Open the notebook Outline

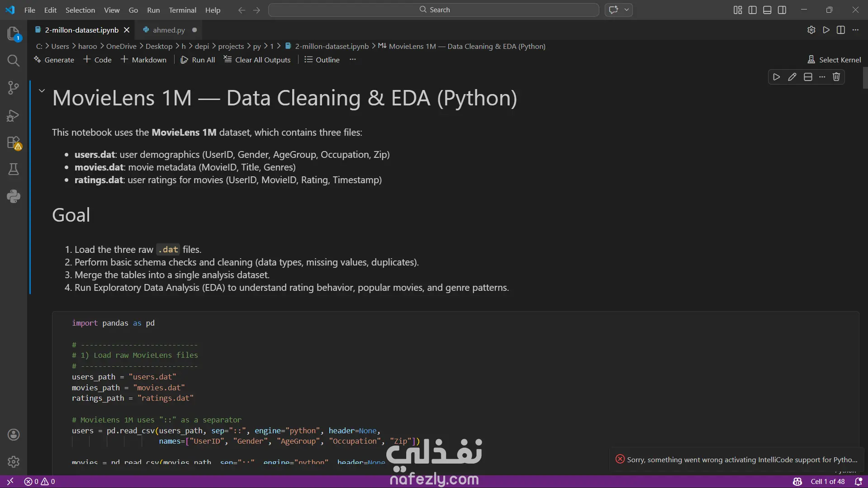(x=322, y=60)
